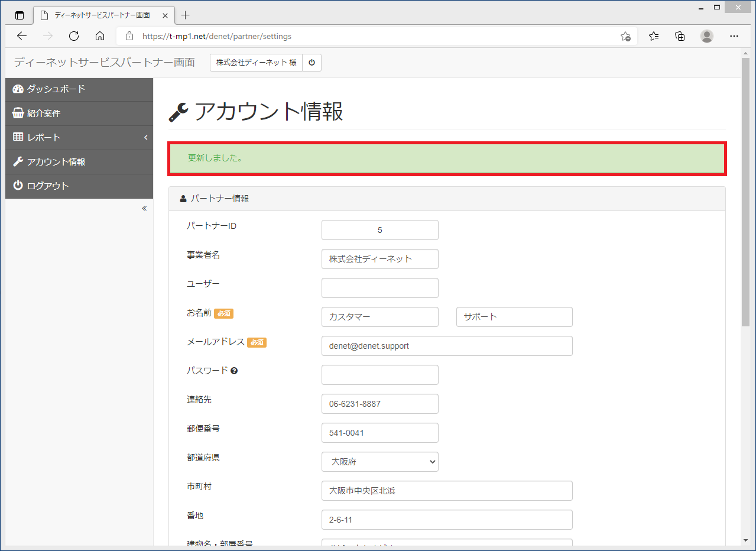Click the 更新しました。 message text
756x551 pixels.
click(x=216, y=158)
